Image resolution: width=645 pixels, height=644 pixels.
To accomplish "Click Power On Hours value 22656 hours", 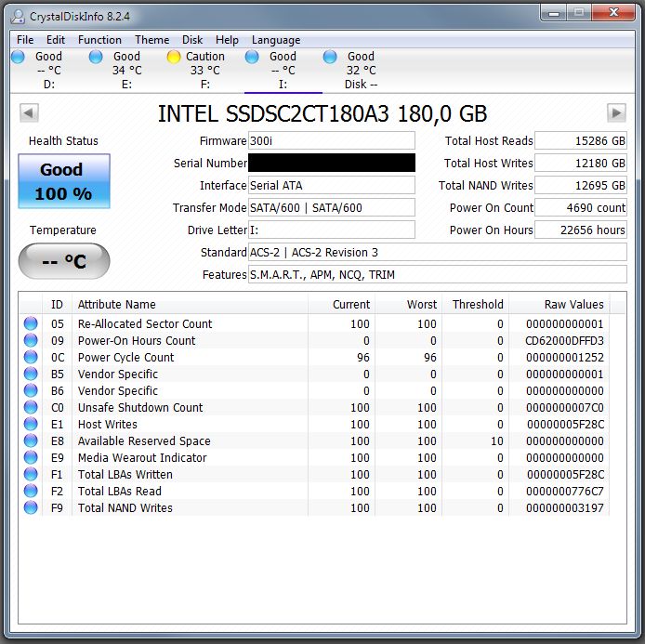I will point(581,230).
